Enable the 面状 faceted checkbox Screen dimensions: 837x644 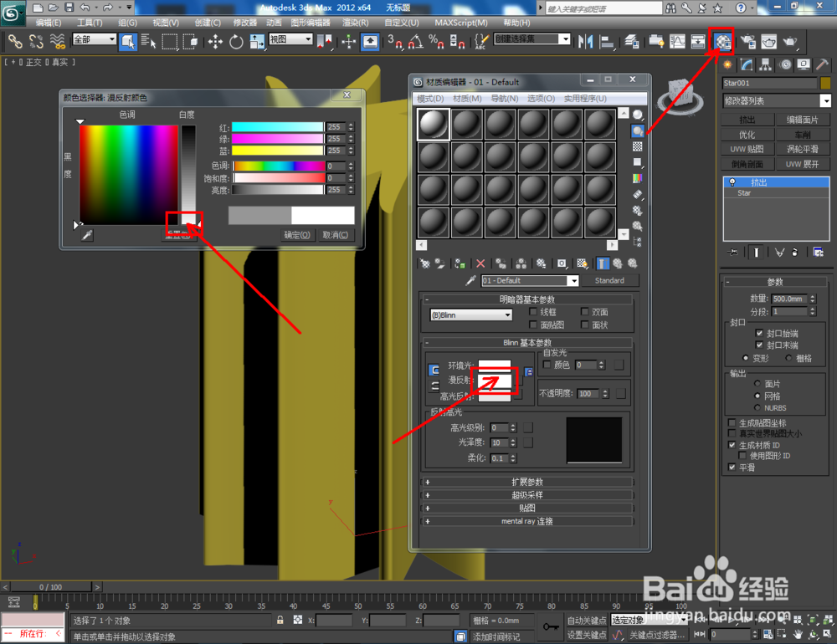584,325
